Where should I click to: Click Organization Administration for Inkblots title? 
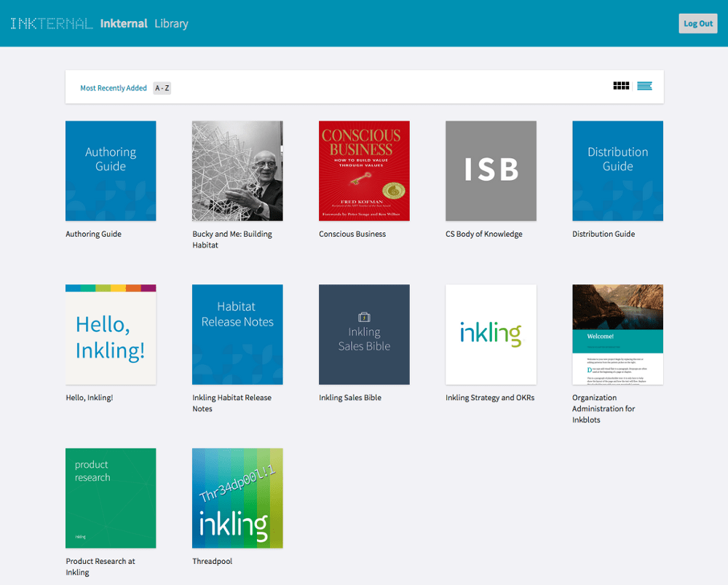(x=604, y=409)
